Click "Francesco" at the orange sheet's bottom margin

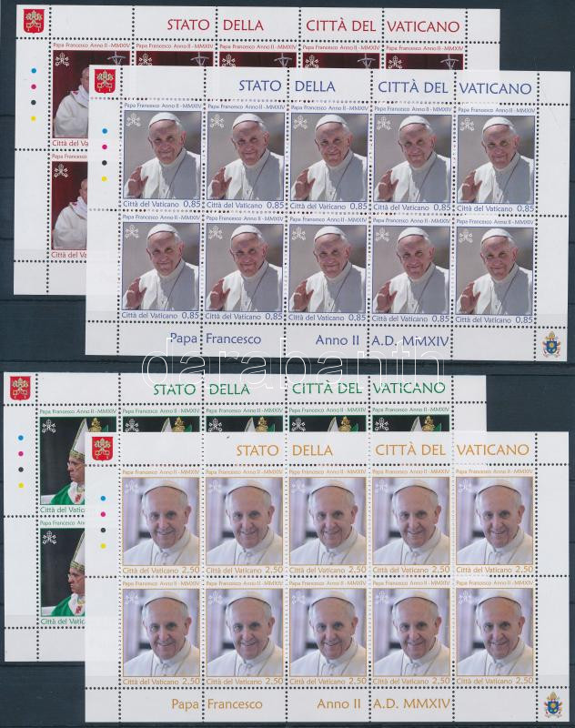pos(235,703)
